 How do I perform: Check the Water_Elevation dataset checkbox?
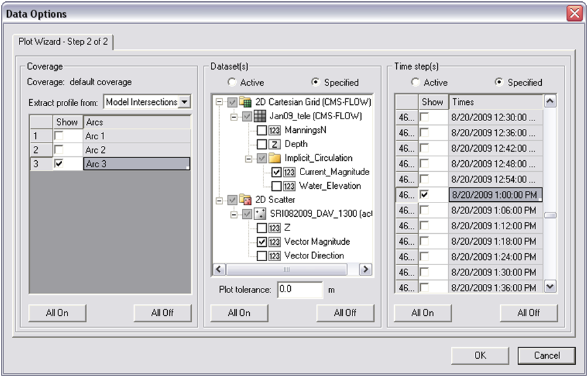click(276, 186)
